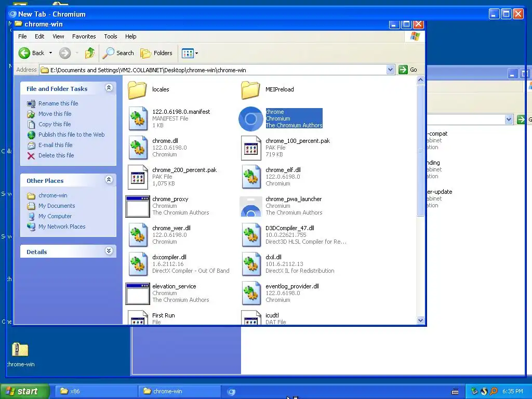
Task: Select the D3DCompiler_47.dll file icon
Action: click(x=251, y=235)
